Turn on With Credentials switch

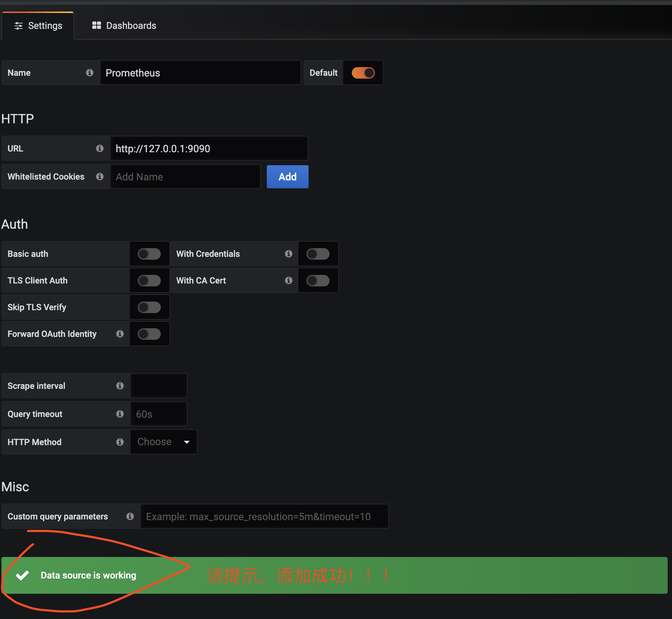[318, 254]
